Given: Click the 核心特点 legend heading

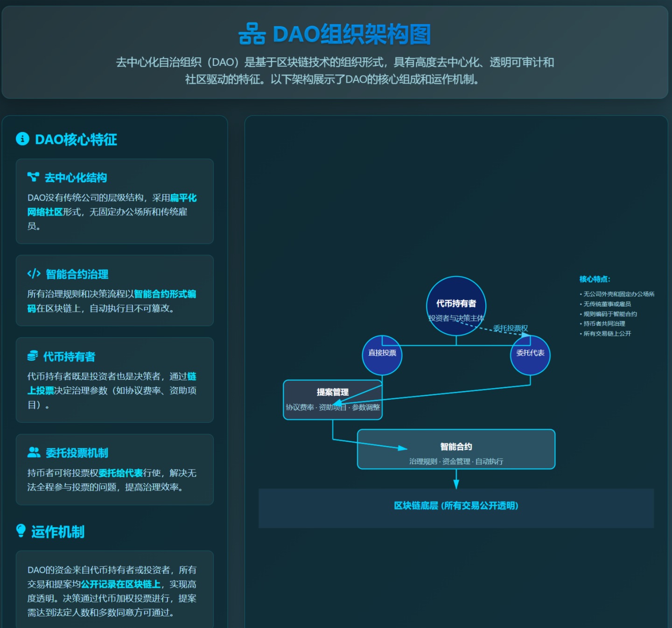Looking at the screenshot, I should 595,279.
